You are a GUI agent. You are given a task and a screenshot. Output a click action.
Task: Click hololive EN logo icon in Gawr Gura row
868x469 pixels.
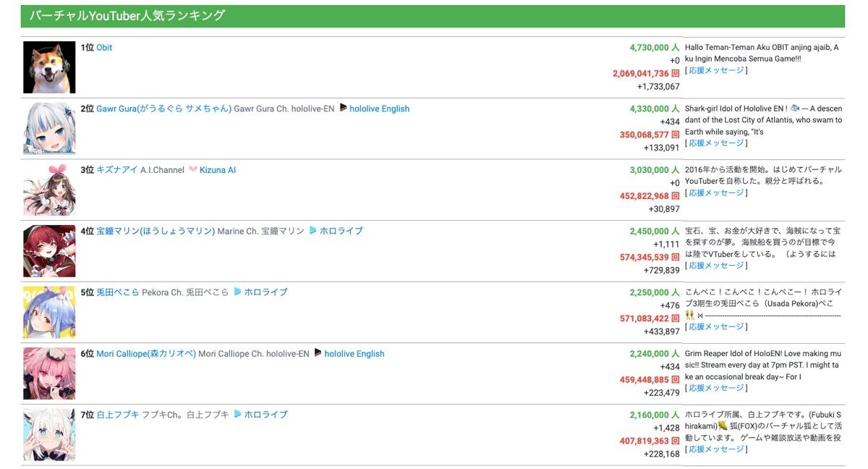(343, 109)
